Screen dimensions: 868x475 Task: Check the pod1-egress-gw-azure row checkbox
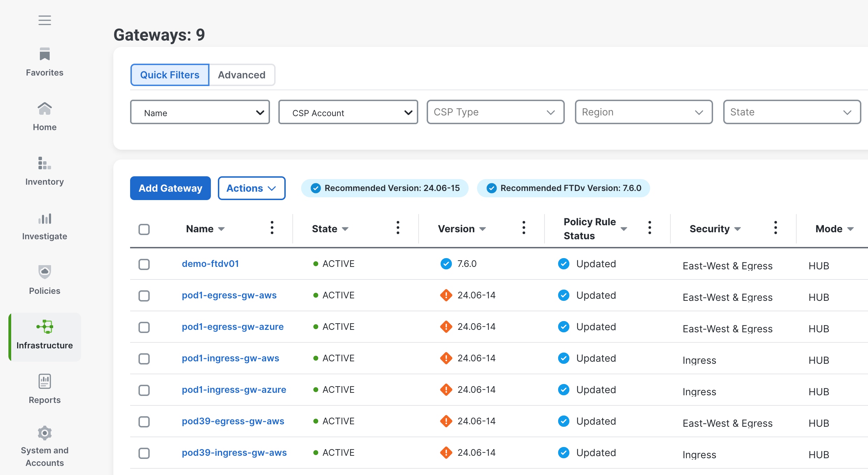coord(144,327)
